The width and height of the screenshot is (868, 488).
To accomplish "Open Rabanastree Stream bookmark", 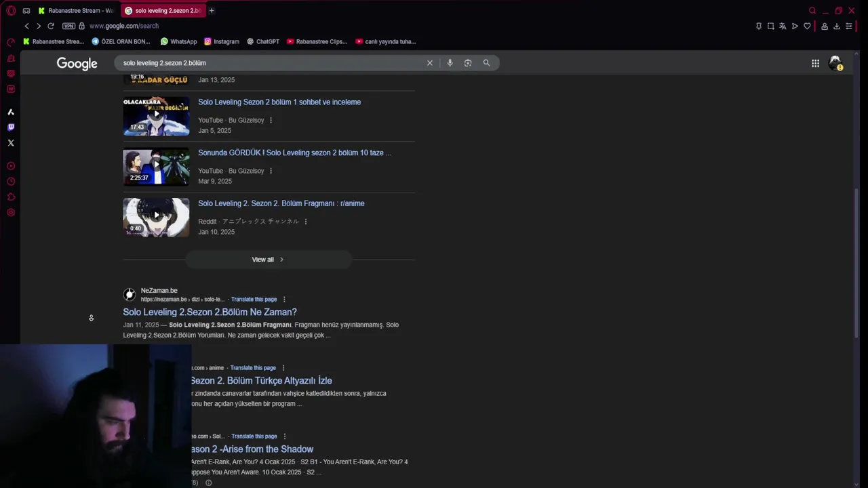I will click(x=54, y=41).
